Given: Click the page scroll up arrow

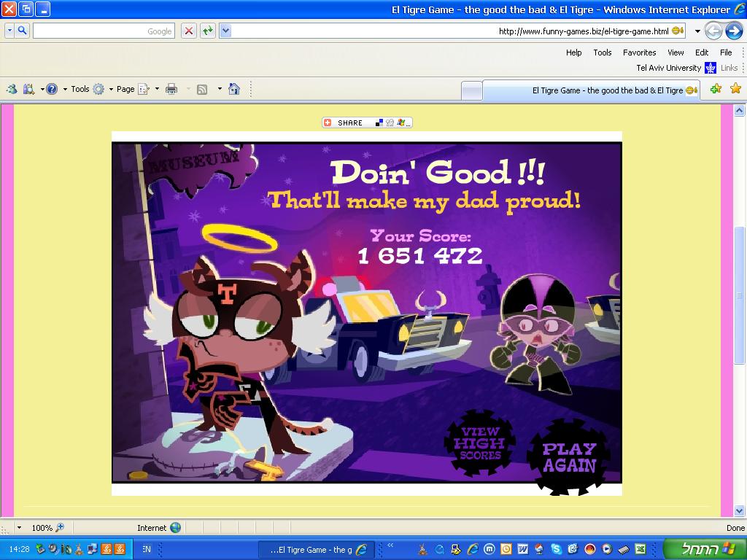Looking at the screenshot, I should coord(739,111).
